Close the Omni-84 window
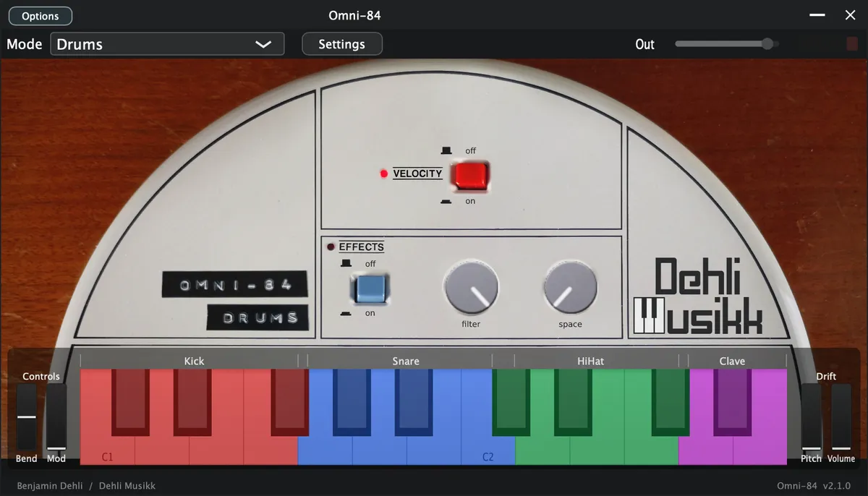Viewport: 868px width, 496px height. pos(851,15)
